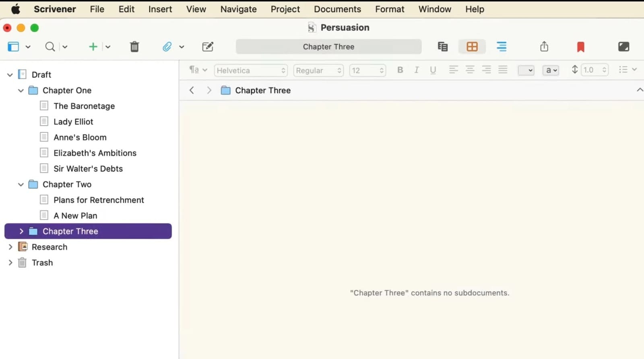The image size is (644, 359).
Task: Expand the Chapter Three folder
Action: 21,231
